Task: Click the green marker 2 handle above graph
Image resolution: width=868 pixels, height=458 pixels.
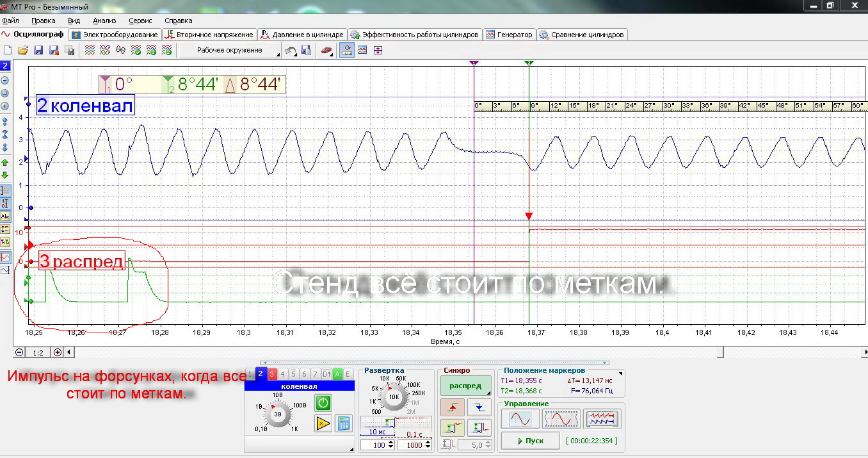Action: pos(529,63)
